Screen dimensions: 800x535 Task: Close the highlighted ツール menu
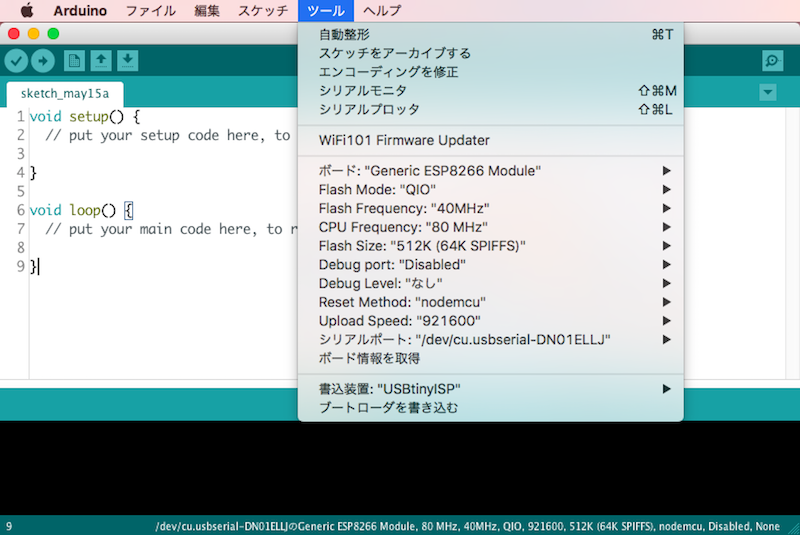pyautogui.click(x=326, y=10)
